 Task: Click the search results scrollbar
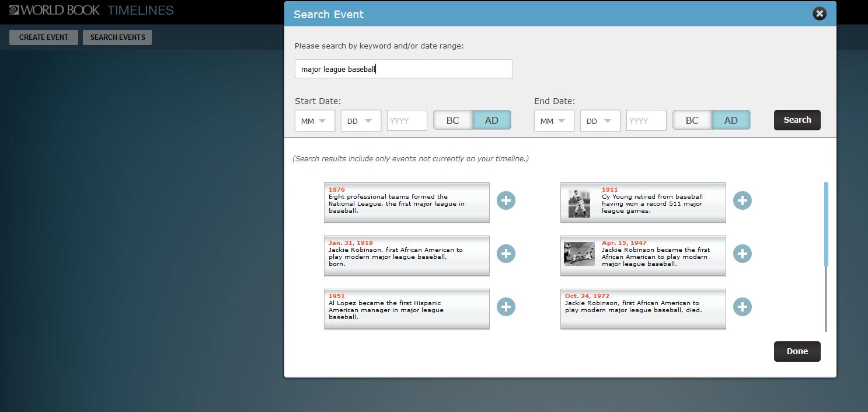click(x=826, y=224)
